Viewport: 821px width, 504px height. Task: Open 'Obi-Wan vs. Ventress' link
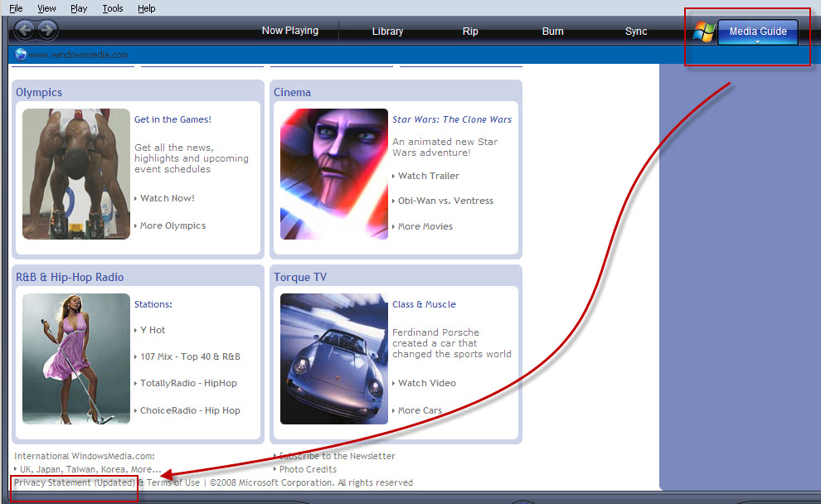[445, 201]
